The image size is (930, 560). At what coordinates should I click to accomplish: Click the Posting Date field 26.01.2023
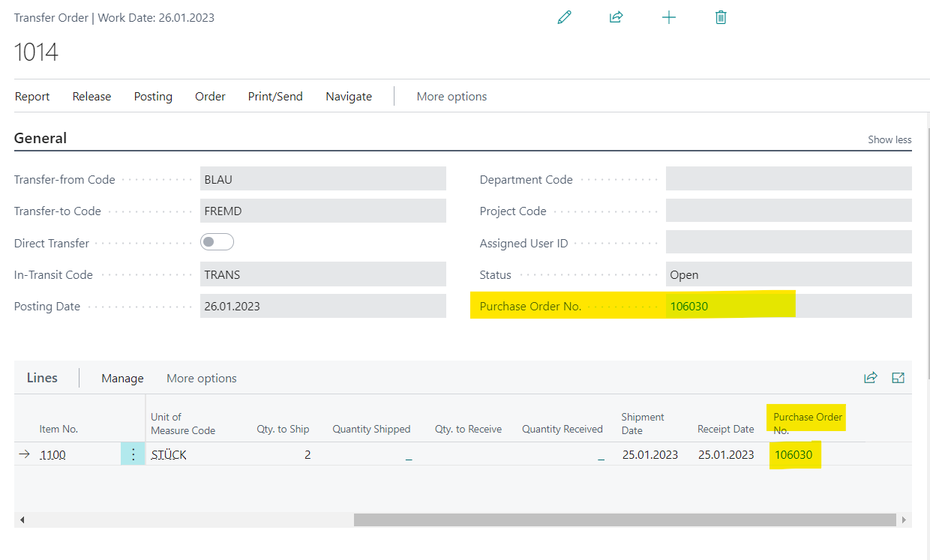[323, 306]
